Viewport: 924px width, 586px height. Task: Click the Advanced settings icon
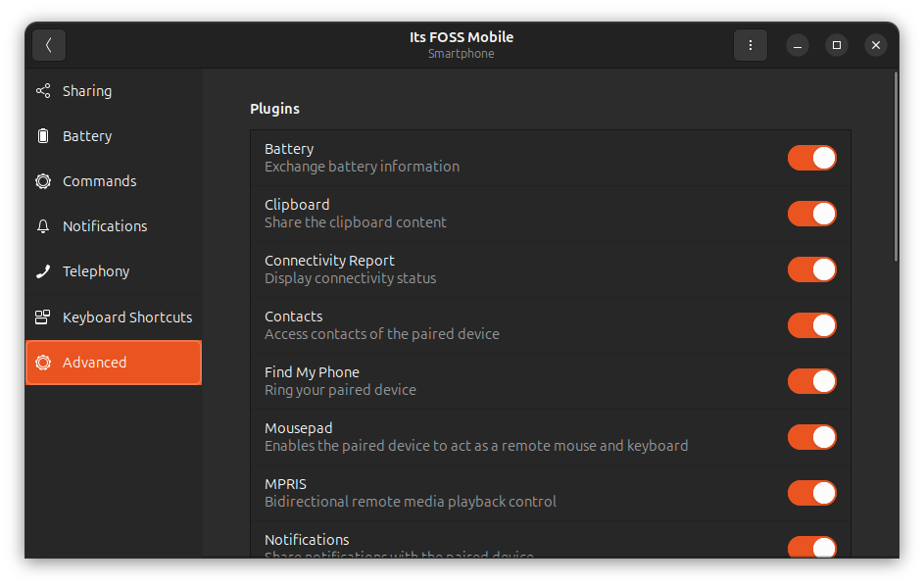tap(43, 363)
